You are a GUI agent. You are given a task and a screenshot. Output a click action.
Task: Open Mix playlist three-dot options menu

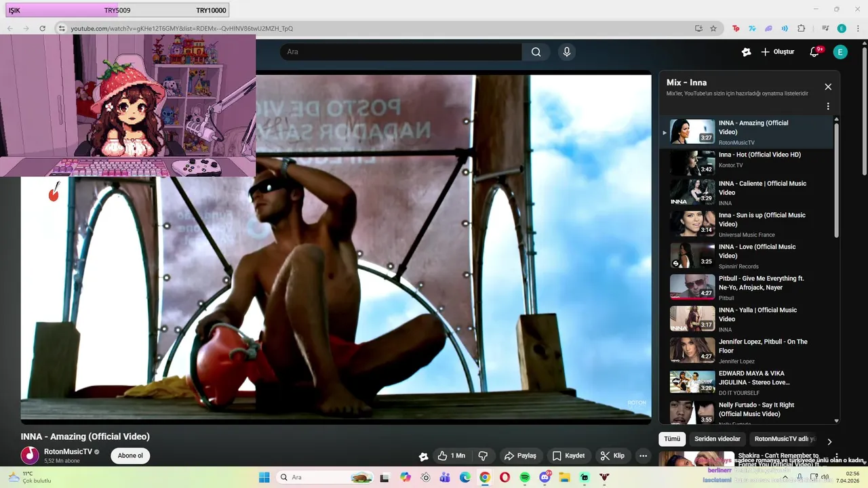coord(828,106)
